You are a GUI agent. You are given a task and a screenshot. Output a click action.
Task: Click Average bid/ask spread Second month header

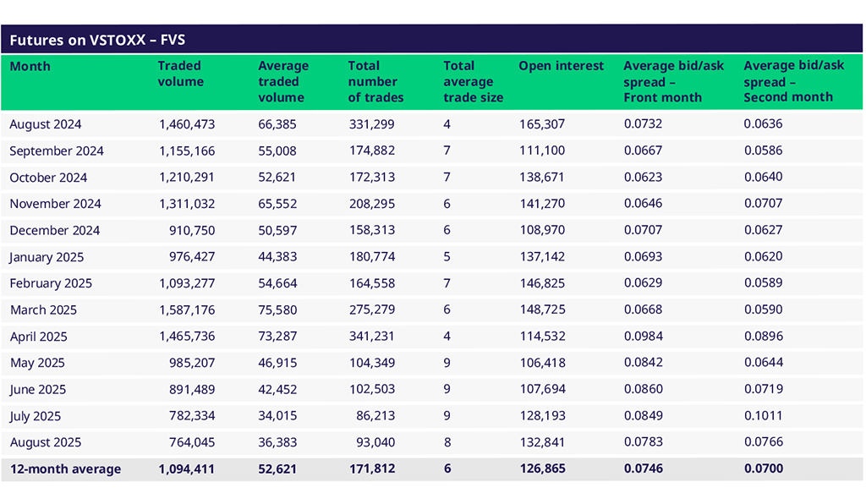793,81
